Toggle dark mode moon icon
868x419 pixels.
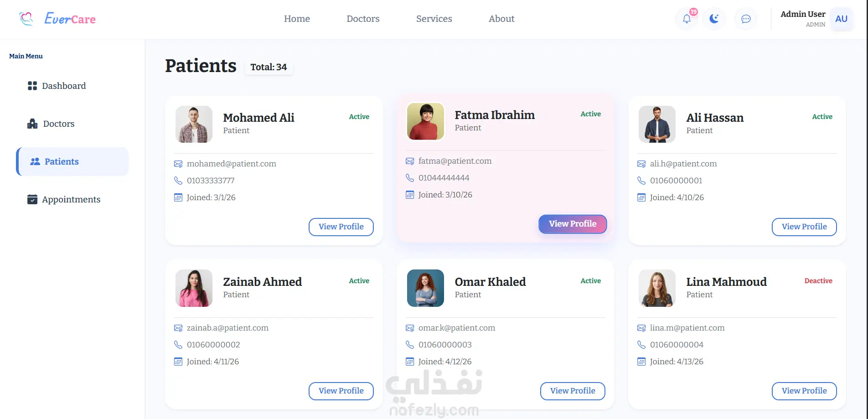(x=714, y=19)
